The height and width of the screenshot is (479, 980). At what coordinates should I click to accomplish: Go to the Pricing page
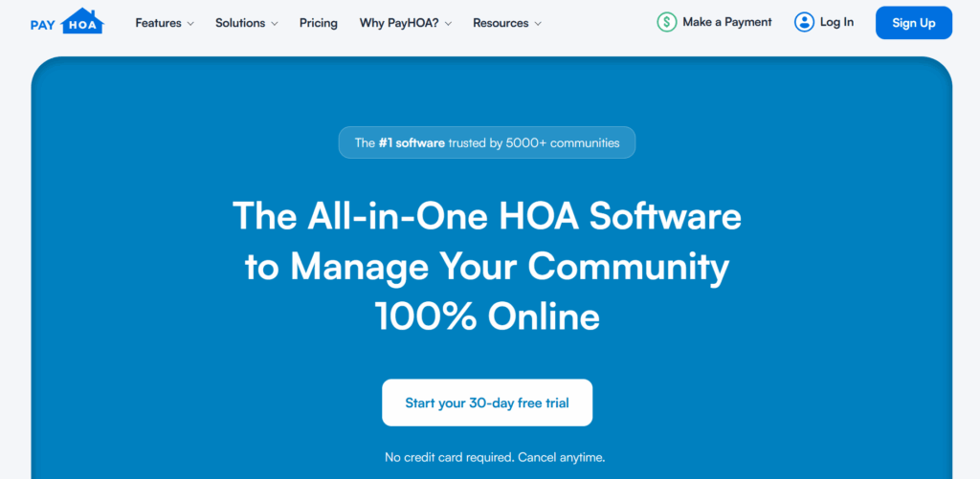pos(318,23)
